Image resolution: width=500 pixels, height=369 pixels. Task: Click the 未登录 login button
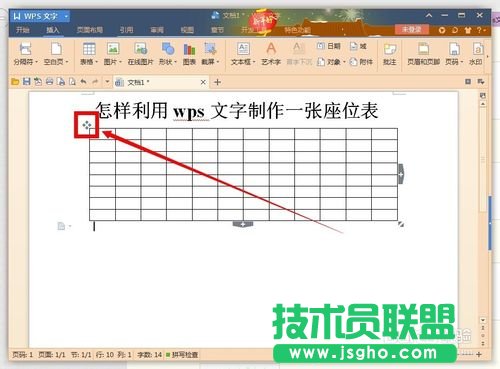coord(412,29)
